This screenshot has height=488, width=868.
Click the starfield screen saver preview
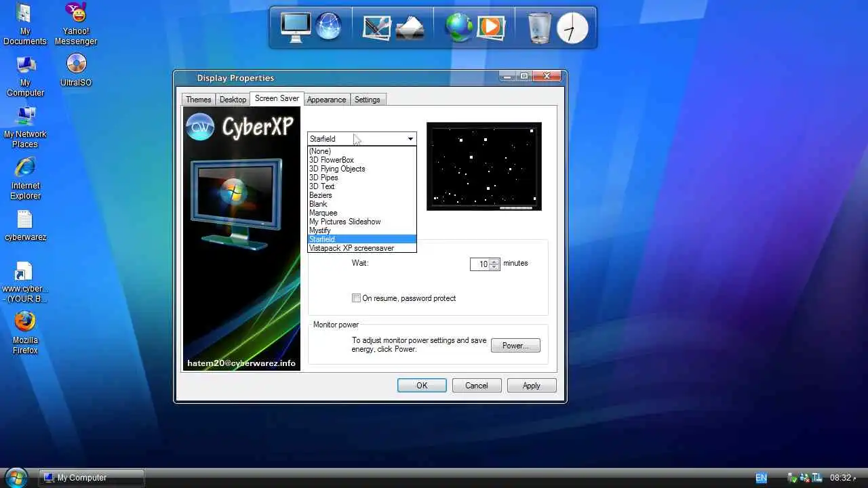pos(484,166)
